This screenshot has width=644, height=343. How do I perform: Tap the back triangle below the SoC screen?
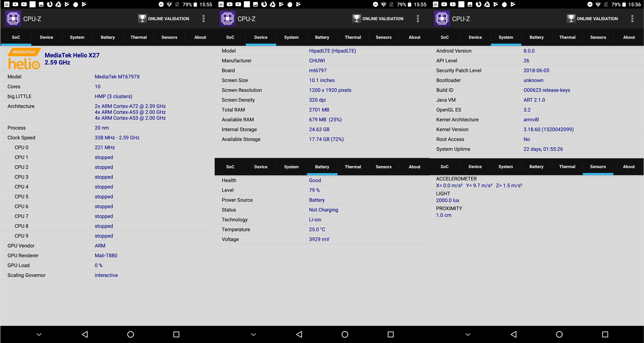click(85, 334)
